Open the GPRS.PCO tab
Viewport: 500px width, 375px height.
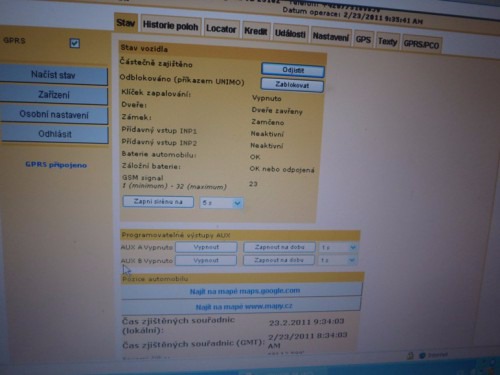click(x=421, y=44)
